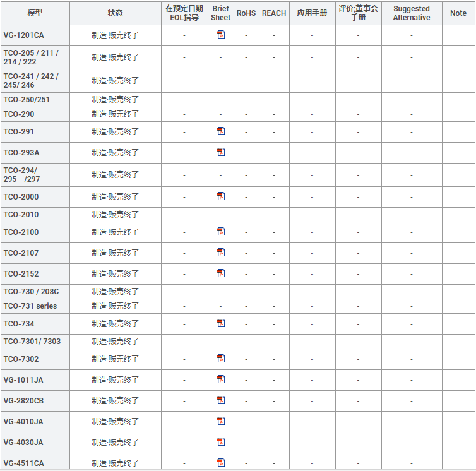The width and height of the screenshot is (476, 471).
Task: Open the TCO-734 Brief Sheet PDF icon
Action: (220, 323)
